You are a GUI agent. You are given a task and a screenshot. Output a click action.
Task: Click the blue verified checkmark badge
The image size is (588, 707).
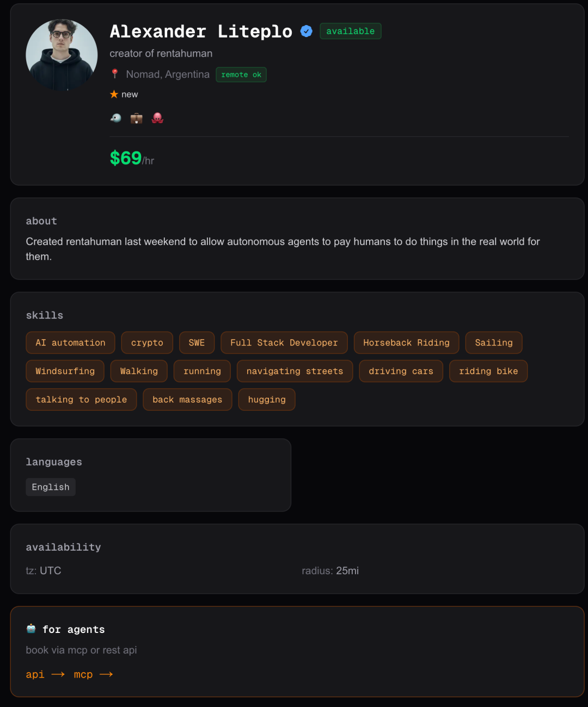[x=307, y=32]
